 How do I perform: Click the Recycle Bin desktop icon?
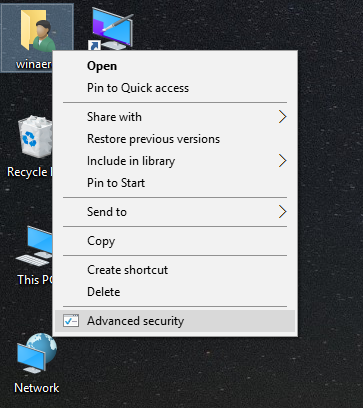pos(35,137)
